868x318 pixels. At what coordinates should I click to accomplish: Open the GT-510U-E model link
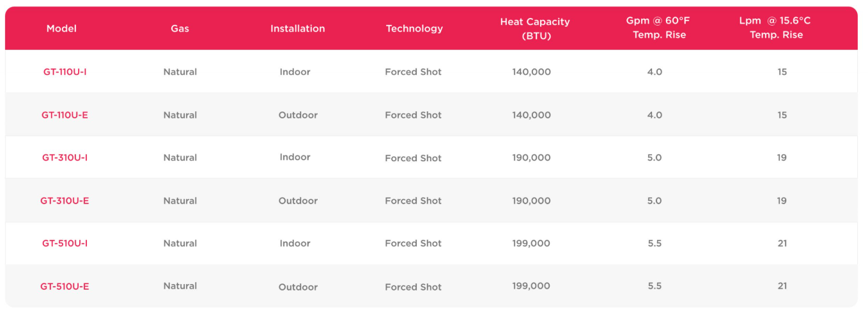(65, 287)
